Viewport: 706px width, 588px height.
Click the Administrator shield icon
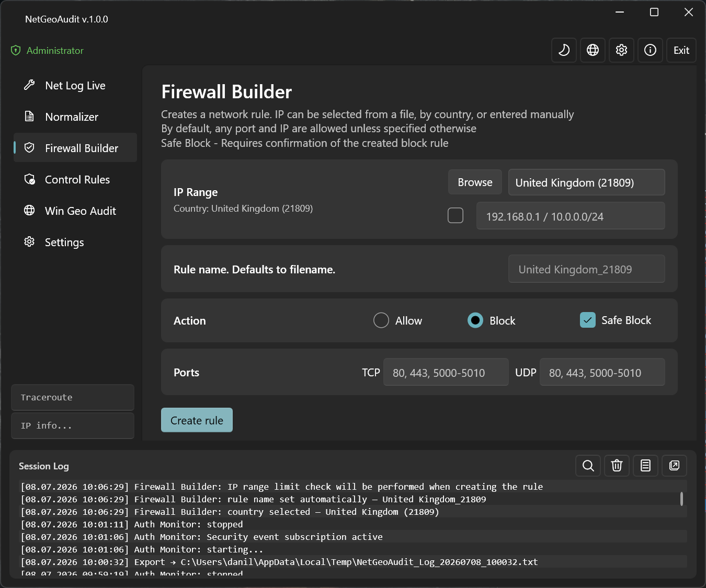(16, 51)
